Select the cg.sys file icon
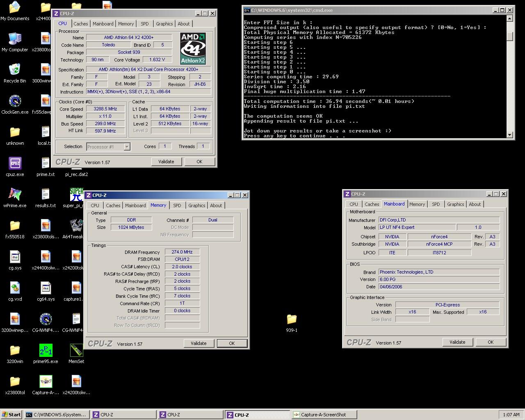The image size is (525, 420). [15, 260]
